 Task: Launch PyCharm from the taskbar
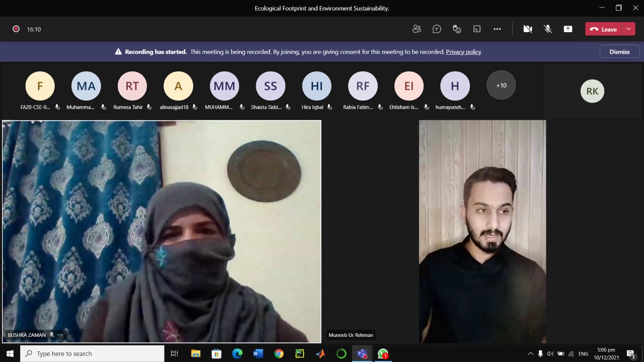pos(300,354)
